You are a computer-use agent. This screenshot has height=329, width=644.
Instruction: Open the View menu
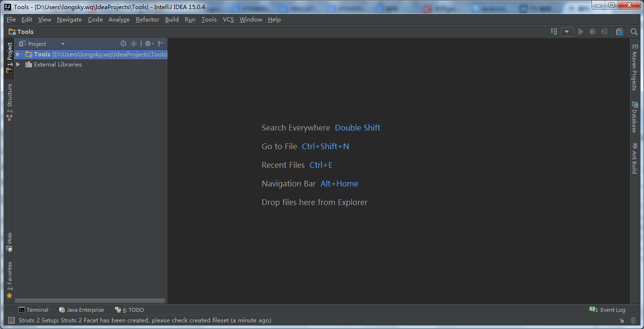pyautogui.click(x=44, y=20)
